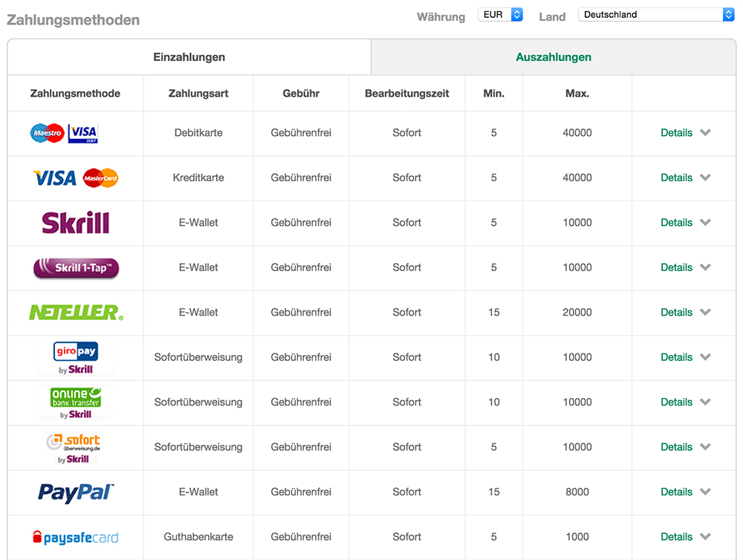The height and width of the screenshot is (560, 743).
Task: Open Details link for Skrill 1-Tap
Action: pyautogui.click(x=676, y=267)
